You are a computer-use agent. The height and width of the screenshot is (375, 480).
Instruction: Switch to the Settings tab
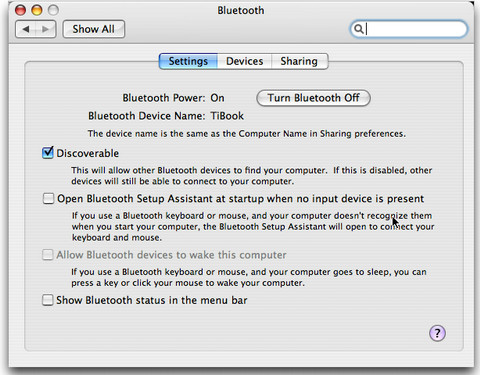(x=188, y=61)
